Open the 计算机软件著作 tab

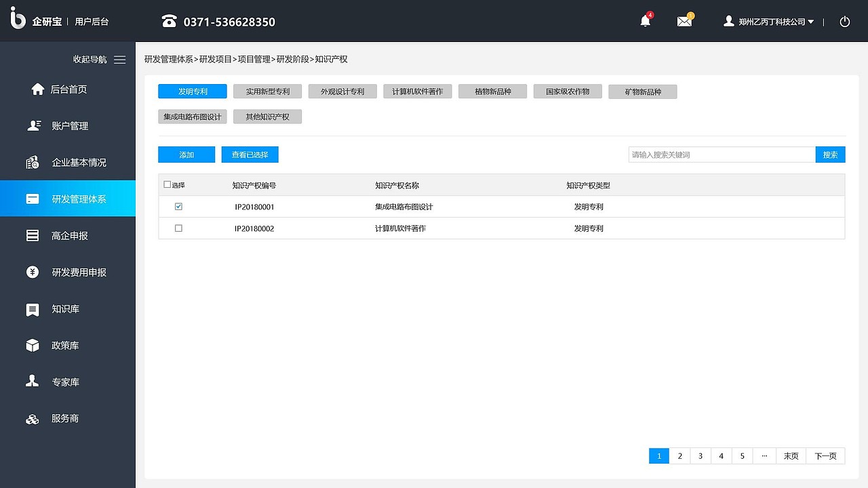pyautogui.click(x=418, y=91)
